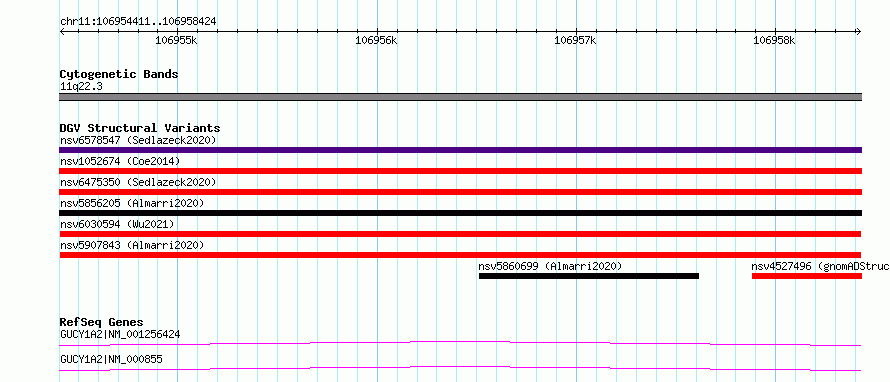Select the nsv1052674 (Coe2014) label
This screenshot has height=382, width=890.
(120, 161)
